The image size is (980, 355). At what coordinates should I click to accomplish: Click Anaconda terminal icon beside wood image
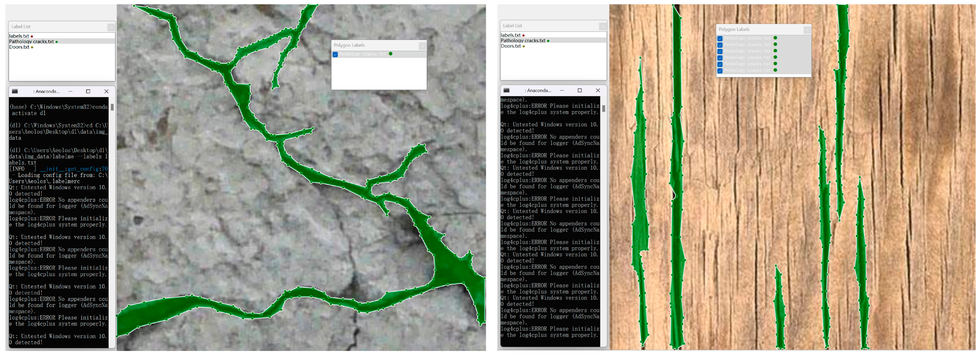coord(506,90)
